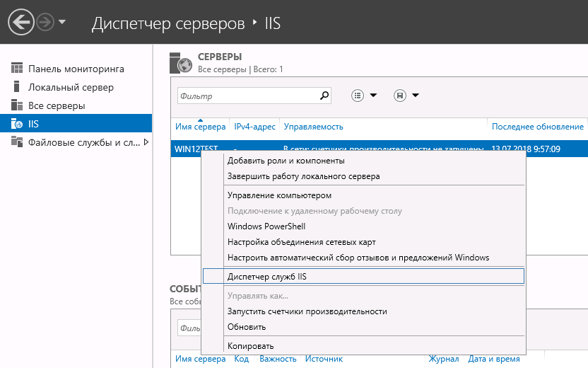Image resolution: width=588 pixels, height=368 pixels.
Task: Select Панель мониторинга in the sidebar
Action: coord(76,69)
